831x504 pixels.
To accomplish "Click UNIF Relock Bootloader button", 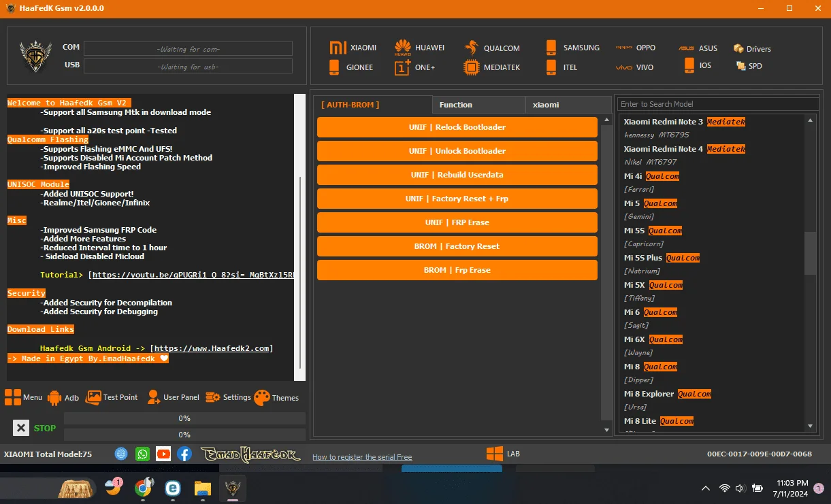I will (457, 127).
